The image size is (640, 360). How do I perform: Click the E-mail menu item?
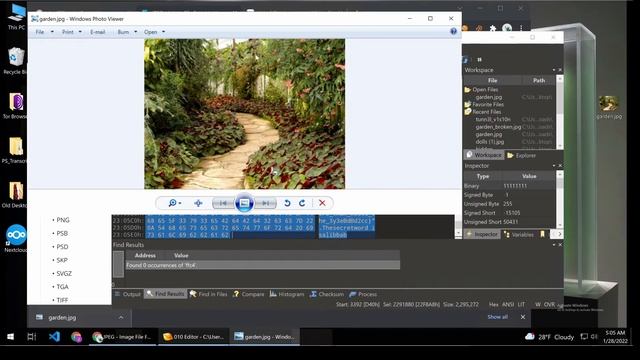98,32
